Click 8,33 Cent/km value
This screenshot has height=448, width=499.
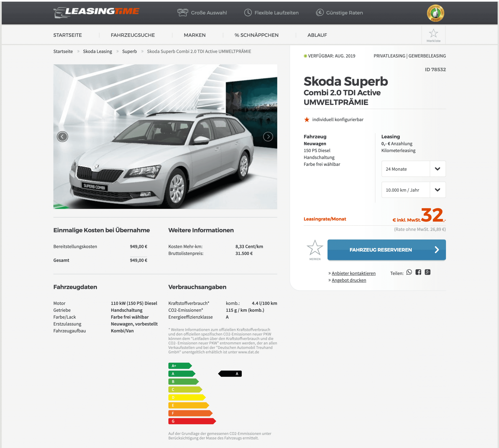[x=249, y=246]
